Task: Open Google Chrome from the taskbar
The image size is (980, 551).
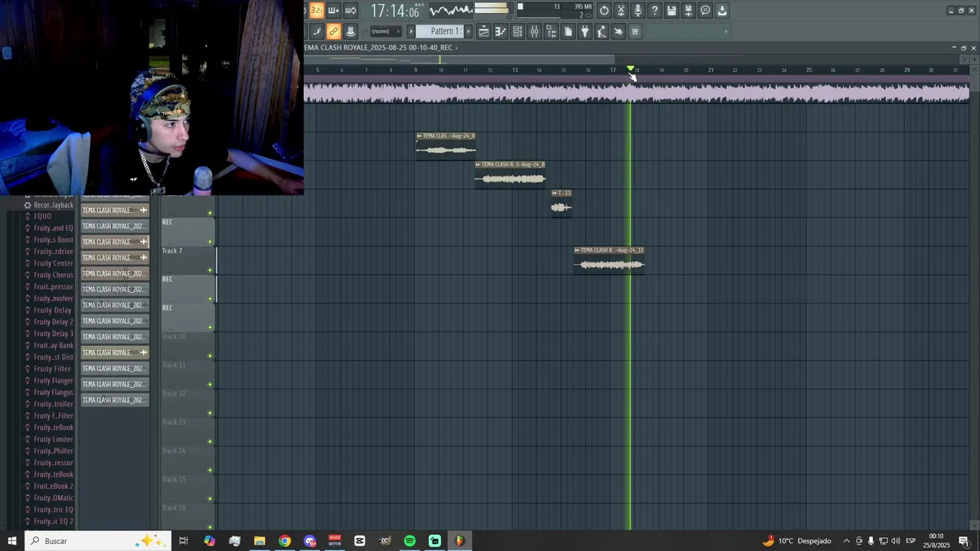Action: [x=285, y=541]
